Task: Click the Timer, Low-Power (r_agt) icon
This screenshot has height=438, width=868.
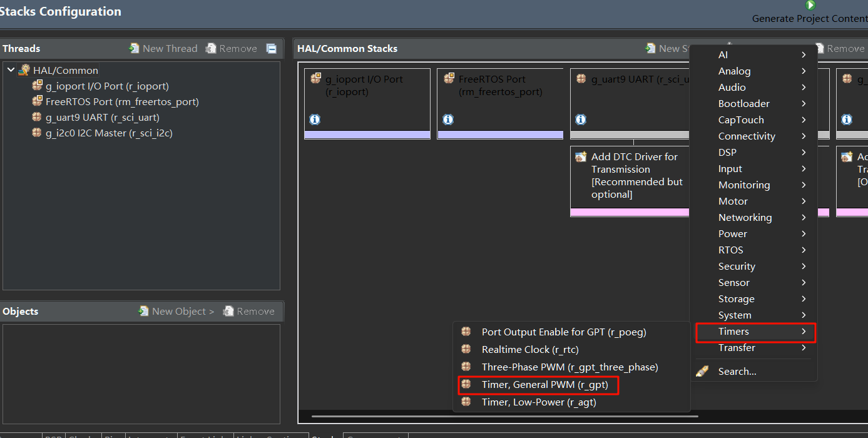Action: tap(466, 402)
